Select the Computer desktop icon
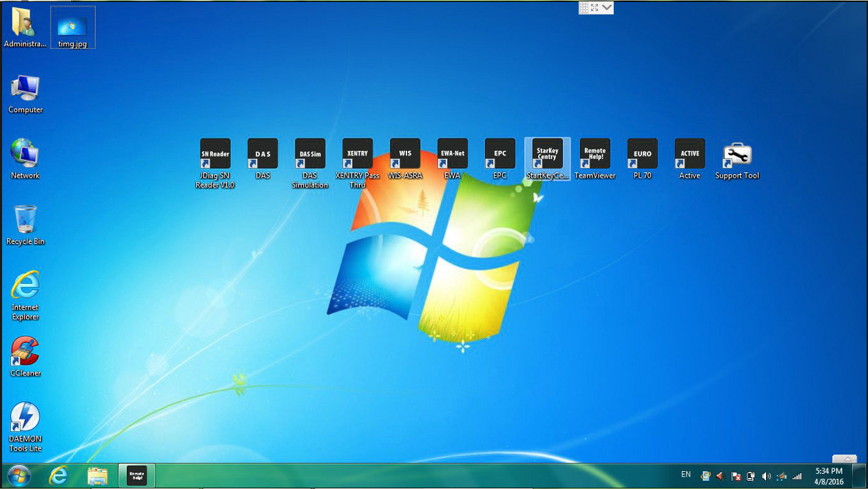The image size is (868, 489). tap(25, 94)
